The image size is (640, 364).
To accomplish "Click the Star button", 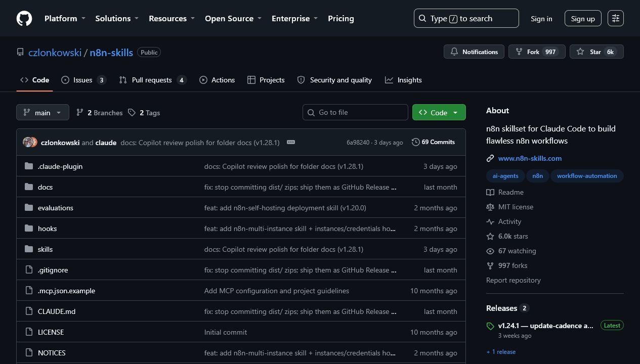I will coord(597,52).
